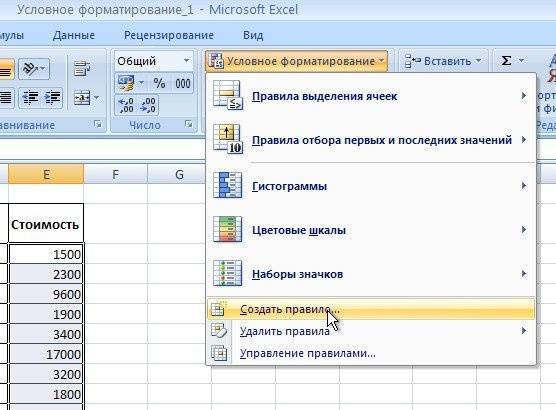This screenshot has width=556, height=410.
Task: Open the Рецензирование ribbon tab
Action: (169, 35)
